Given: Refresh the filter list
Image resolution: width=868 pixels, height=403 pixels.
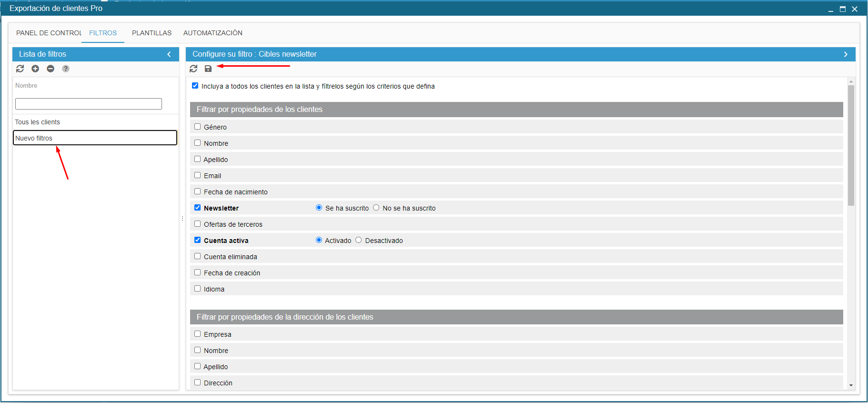Looking at the screenshot, I should tap(20, 69).
